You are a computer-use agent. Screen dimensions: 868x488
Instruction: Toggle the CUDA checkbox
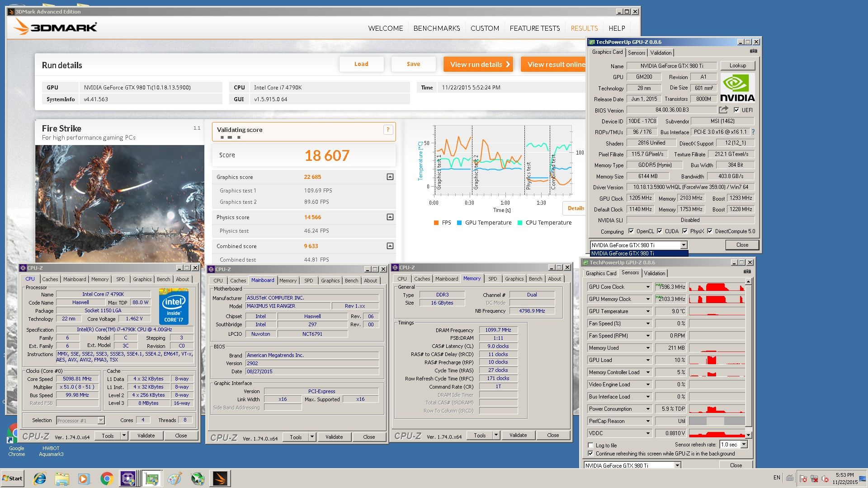660,231
